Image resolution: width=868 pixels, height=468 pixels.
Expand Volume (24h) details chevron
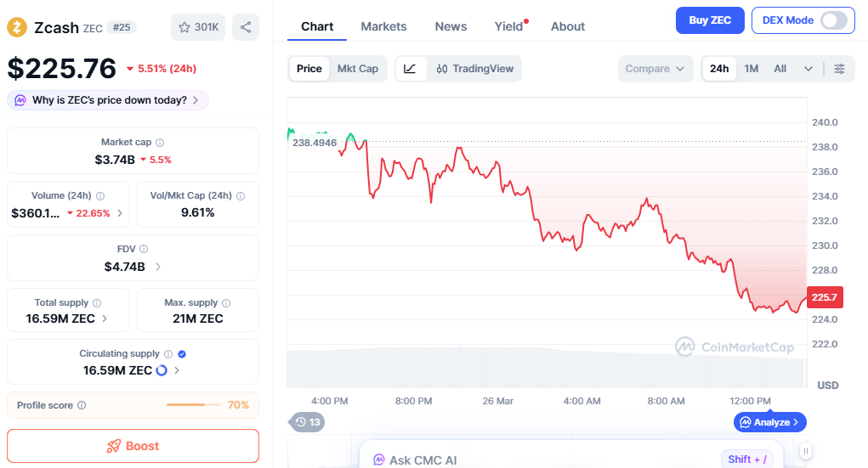120,213
